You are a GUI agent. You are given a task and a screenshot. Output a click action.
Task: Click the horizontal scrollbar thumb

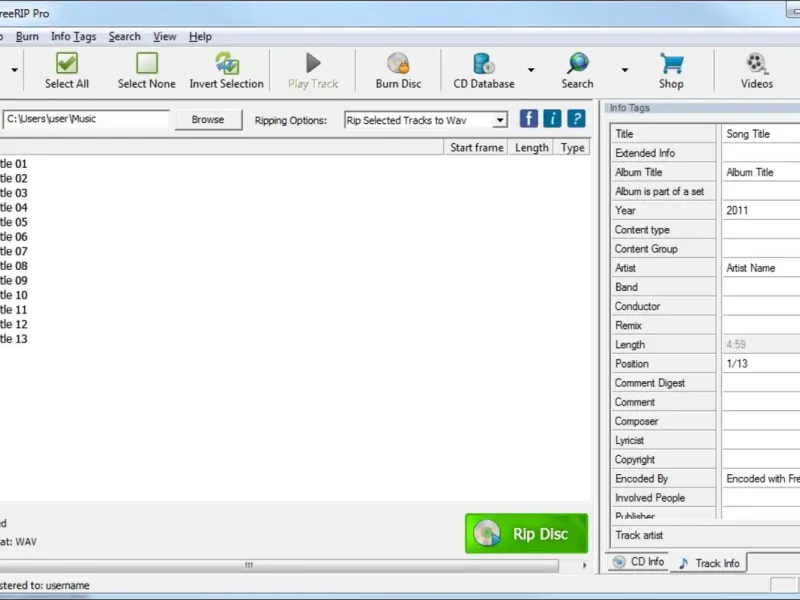(249, 565)
